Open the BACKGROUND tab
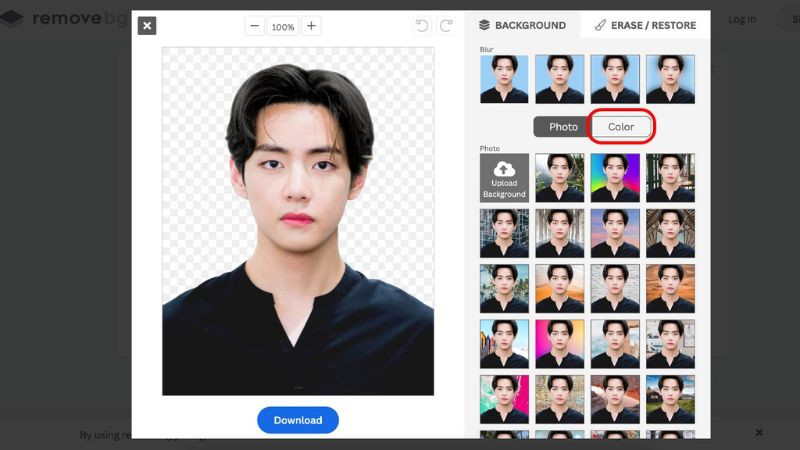The width and height of the screenshot is (800, 450). pos(522,25)
